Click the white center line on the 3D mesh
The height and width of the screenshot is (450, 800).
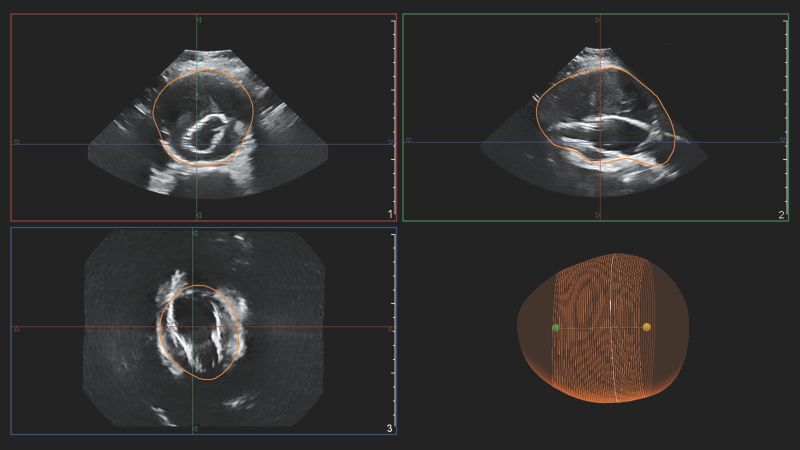[x=613, y=328]
